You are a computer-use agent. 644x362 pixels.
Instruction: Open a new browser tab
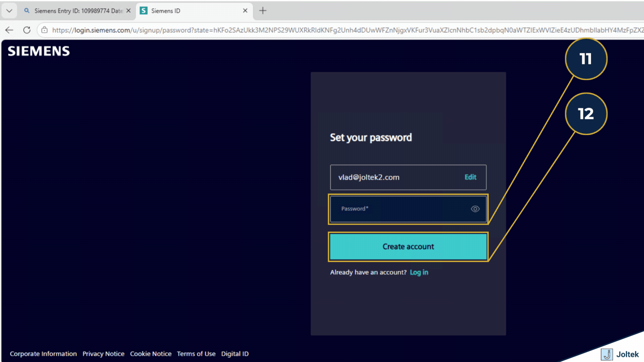coord(263,11)
